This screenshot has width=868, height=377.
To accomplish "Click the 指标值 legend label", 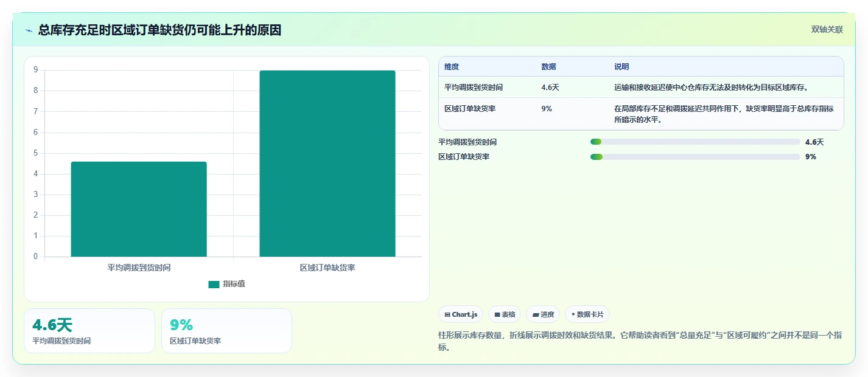I will click(x=234, y=284).
